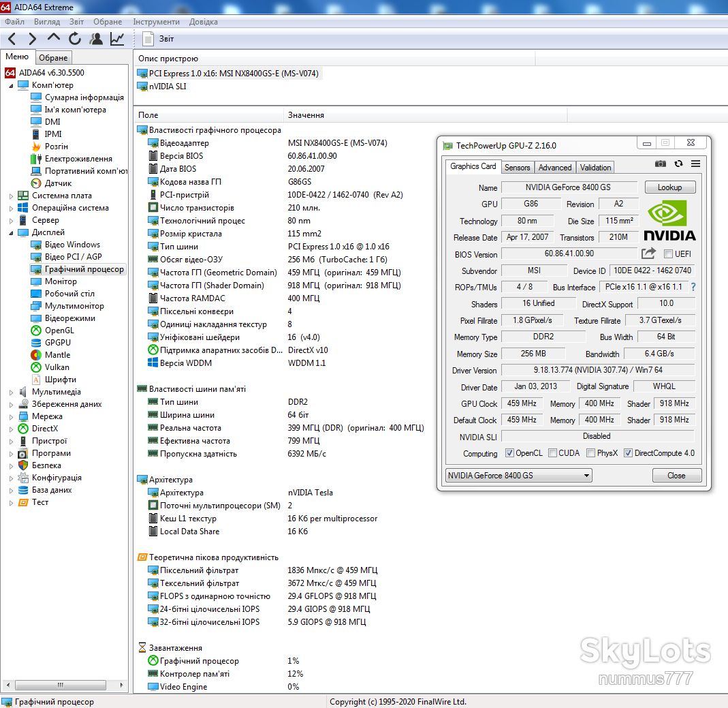Open the GPU-Z hamburger menu icon
This screenshot has height=708, width=728.
(695, 164)
